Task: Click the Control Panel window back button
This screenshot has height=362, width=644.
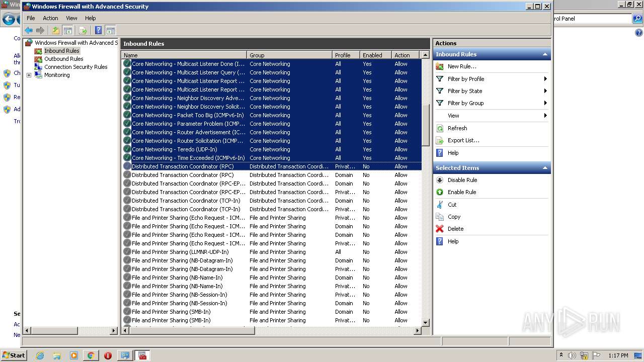Action: (x=9, y=20)
